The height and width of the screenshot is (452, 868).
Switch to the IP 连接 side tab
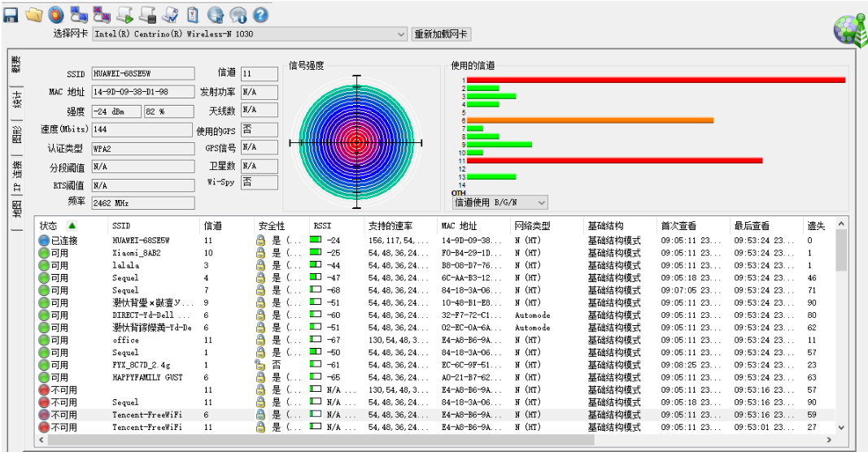[x=16, y=176]
